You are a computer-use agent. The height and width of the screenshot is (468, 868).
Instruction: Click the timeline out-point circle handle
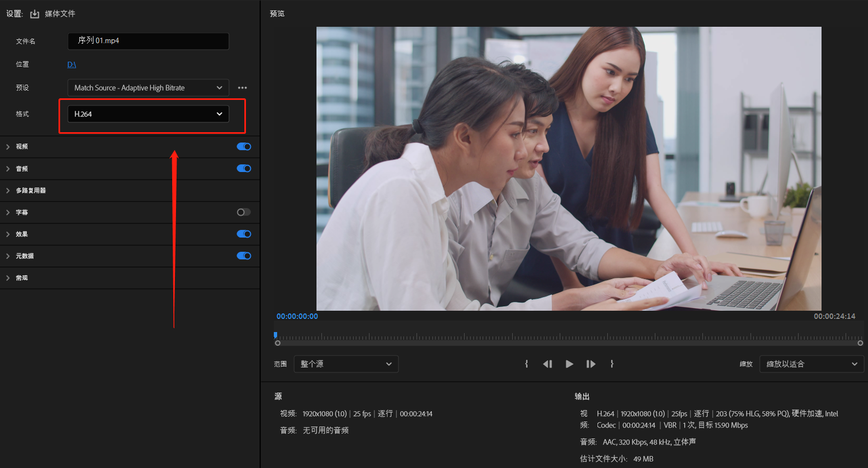click(x=860, y=343)
